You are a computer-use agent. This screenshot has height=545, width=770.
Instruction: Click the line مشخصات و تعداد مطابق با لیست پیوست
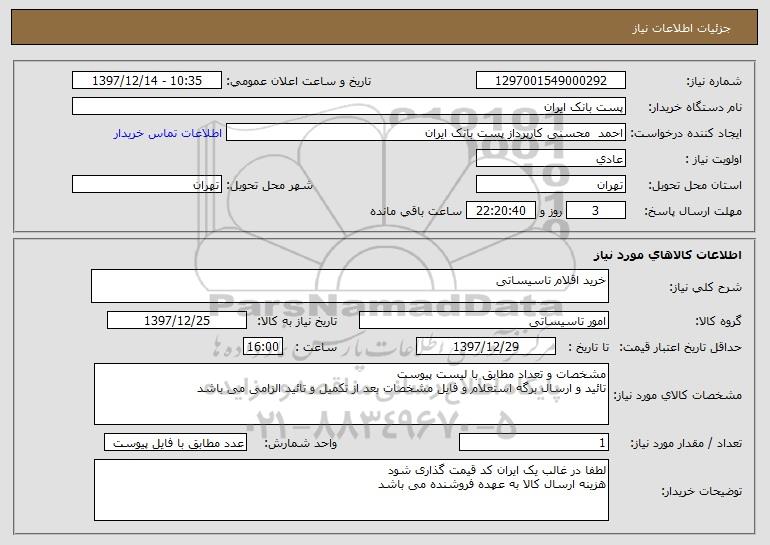coord(501,374)
